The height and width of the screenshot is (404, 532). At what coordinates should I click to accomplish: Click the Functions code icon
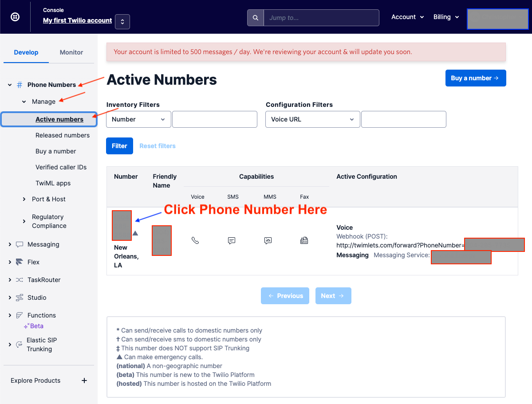(x=20, y=315)
